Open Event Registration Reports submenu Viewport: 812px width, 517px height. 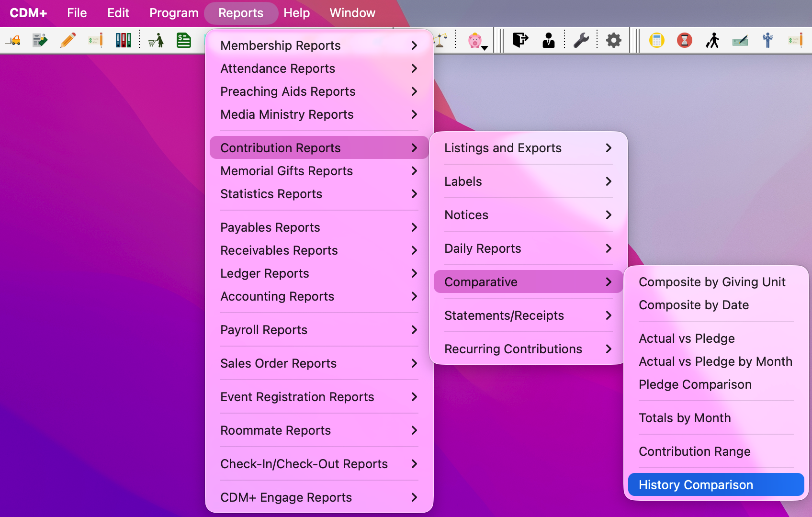pyautogui.click(x=319, y=397)
